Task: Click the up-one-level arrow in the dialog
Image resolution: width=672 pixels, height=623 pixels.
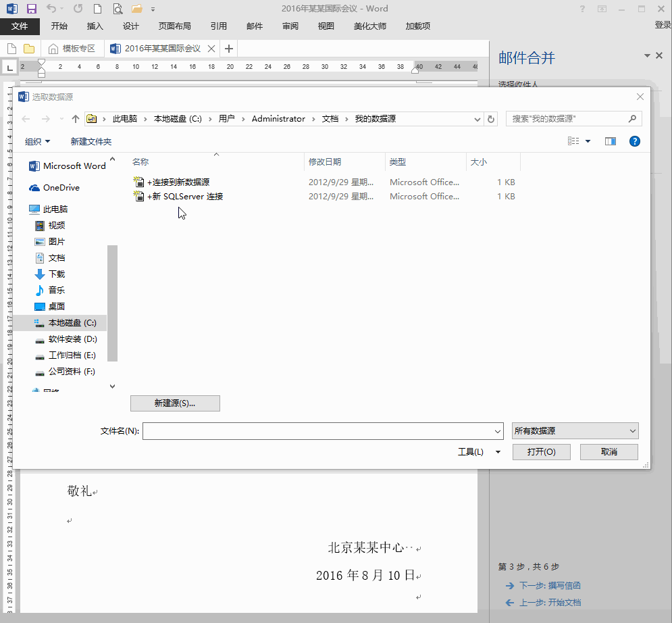Action: pos(75,118)
